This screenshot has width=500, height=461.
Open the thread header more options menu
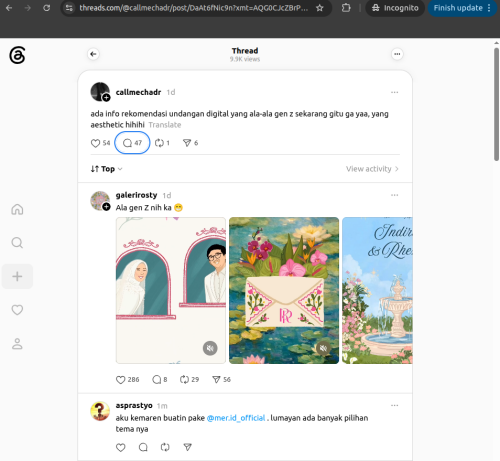tap(397, 54)
